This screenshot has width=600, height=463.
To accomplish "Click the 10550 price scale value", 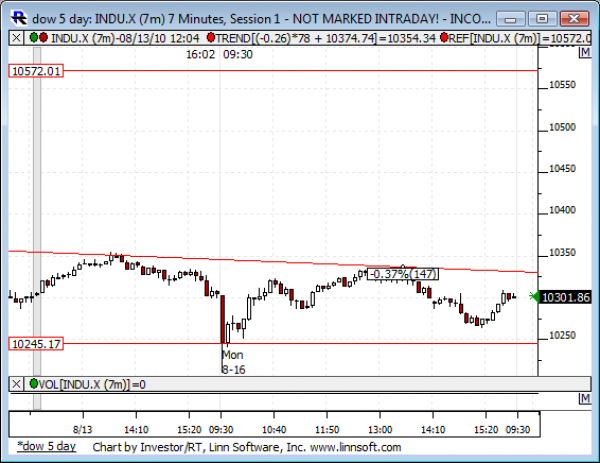I will [x=562, y=85].
